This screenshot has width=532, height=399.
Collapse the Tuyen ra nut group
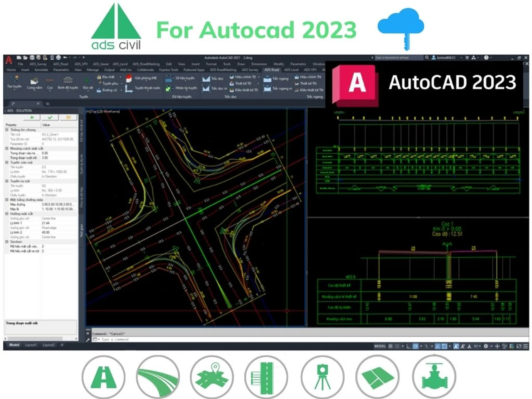[7, 181]
